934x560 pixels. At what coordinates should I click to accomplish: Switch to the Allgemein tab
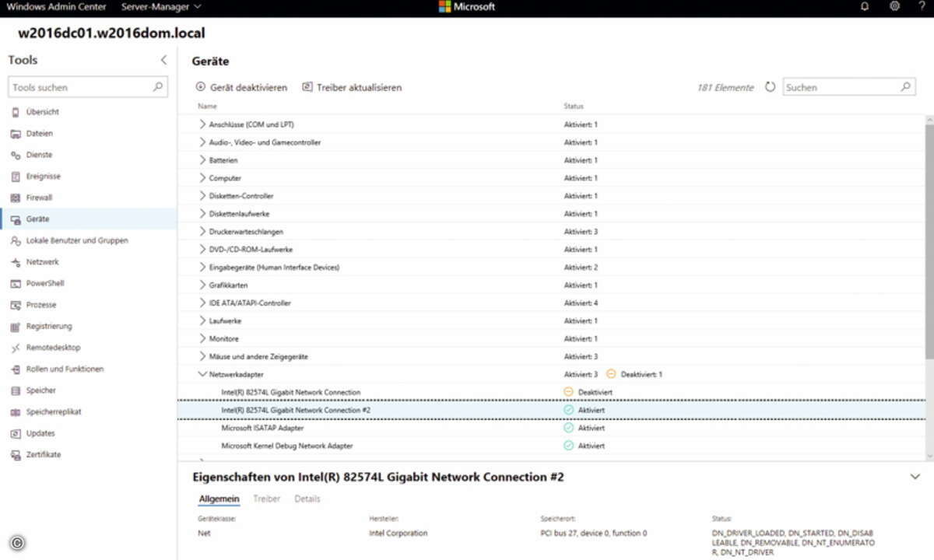tap(219, 499)
